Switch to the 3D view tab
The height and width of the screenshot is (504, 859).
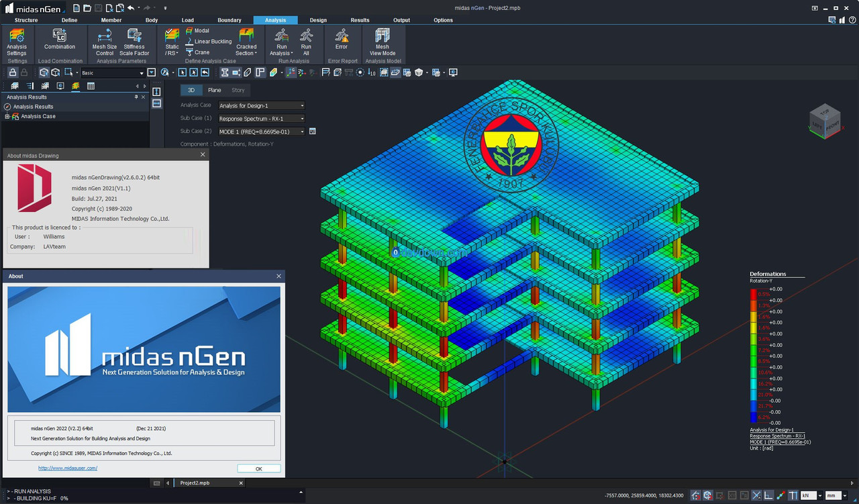[191, 90]
